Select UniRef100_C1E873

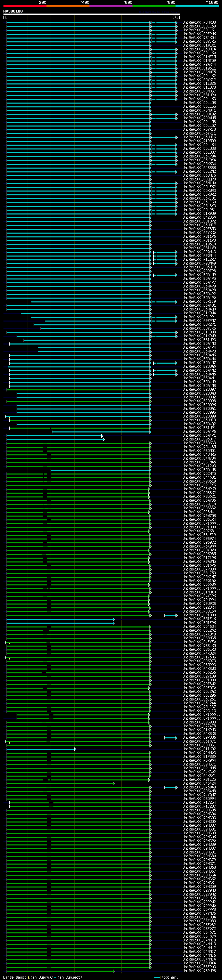(199, 88)
